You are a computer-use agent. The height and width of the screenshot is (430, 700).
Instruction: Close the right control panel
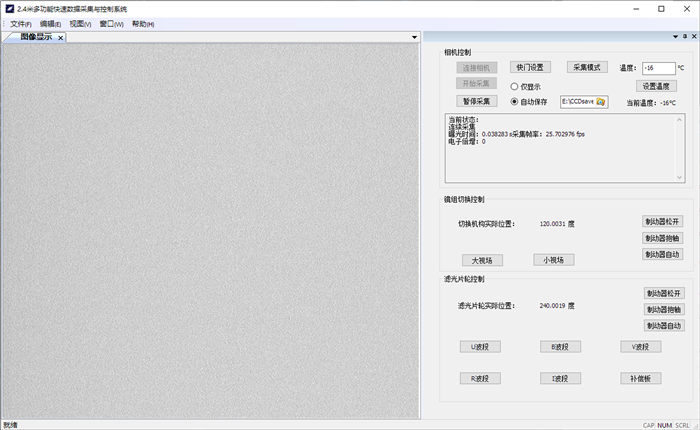(692, 37)
